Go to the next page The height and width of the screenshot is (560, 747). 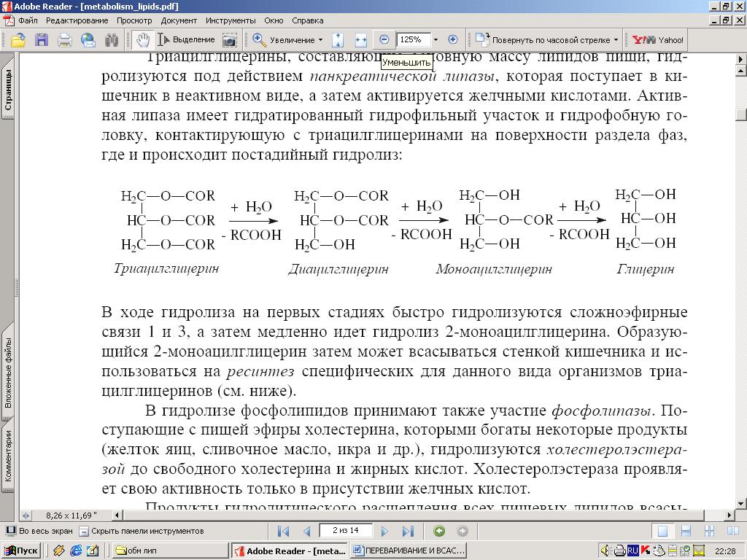[x=384, y=531]
